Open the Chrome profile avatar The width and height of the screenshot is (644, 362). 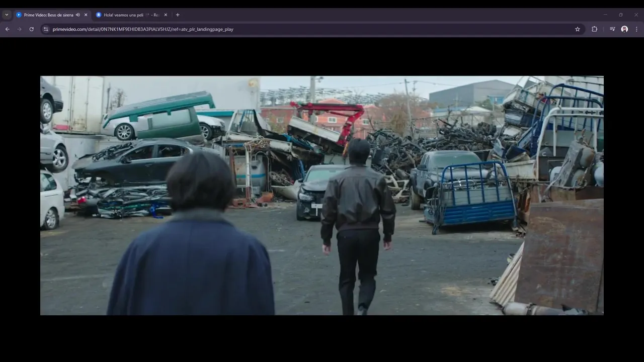point(624,29)
